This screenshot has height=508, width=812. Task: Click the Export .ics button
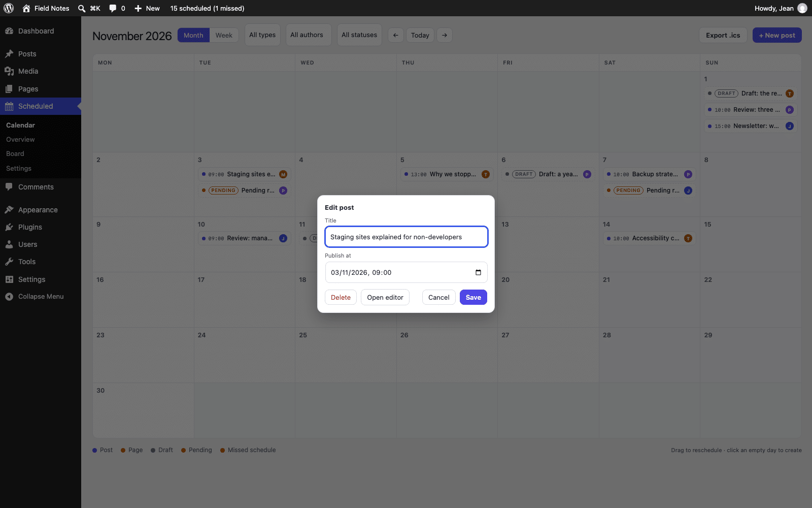(723, 35)
